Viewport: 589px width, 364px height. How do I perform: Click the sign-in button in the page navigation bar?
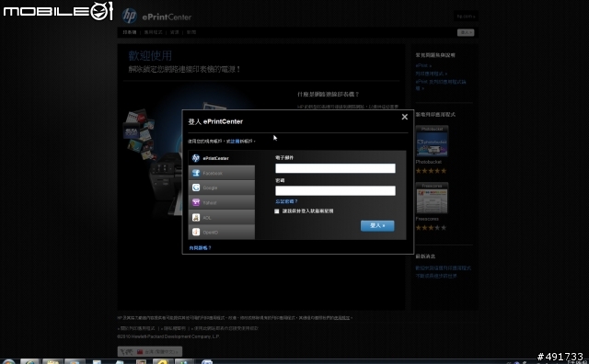466,33
